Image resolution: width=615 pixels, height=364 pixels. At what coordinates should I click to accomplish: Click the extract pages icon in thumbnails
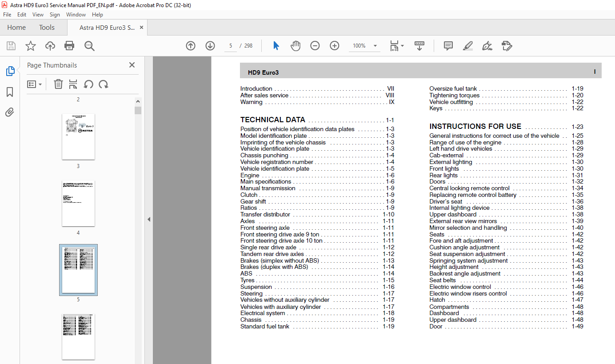[x=73, y=84]
